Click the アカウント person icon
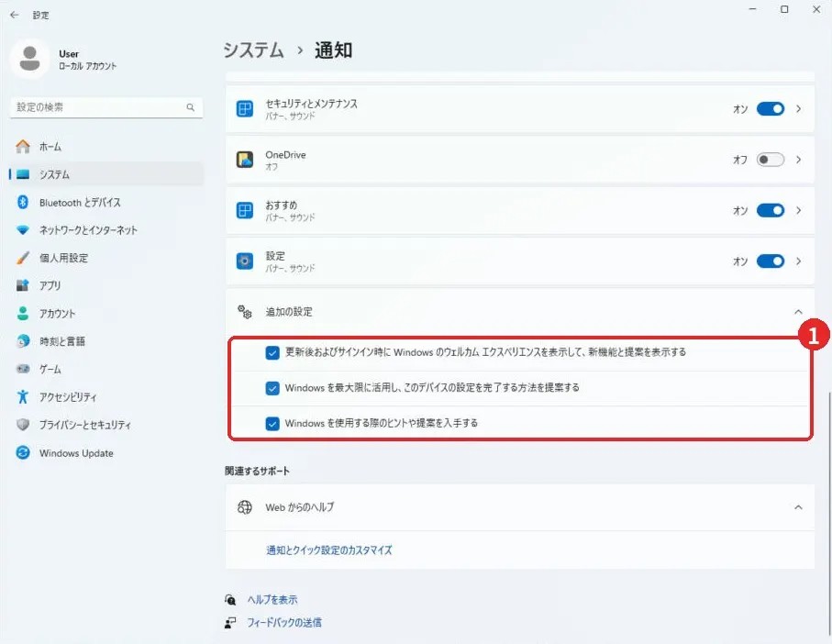 click(x=23, y=313)
